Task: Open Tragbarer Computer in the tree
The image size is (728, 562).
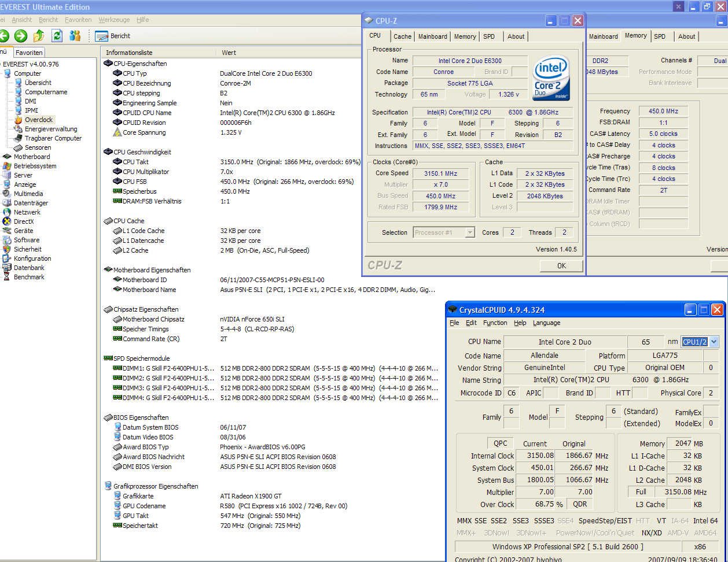Action: (x=53, y=138)
